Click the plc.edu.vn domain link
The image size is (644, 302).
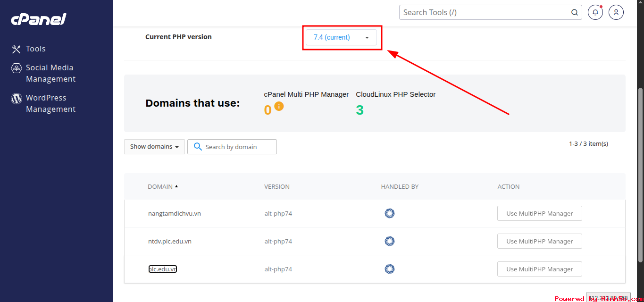[163, 269]
